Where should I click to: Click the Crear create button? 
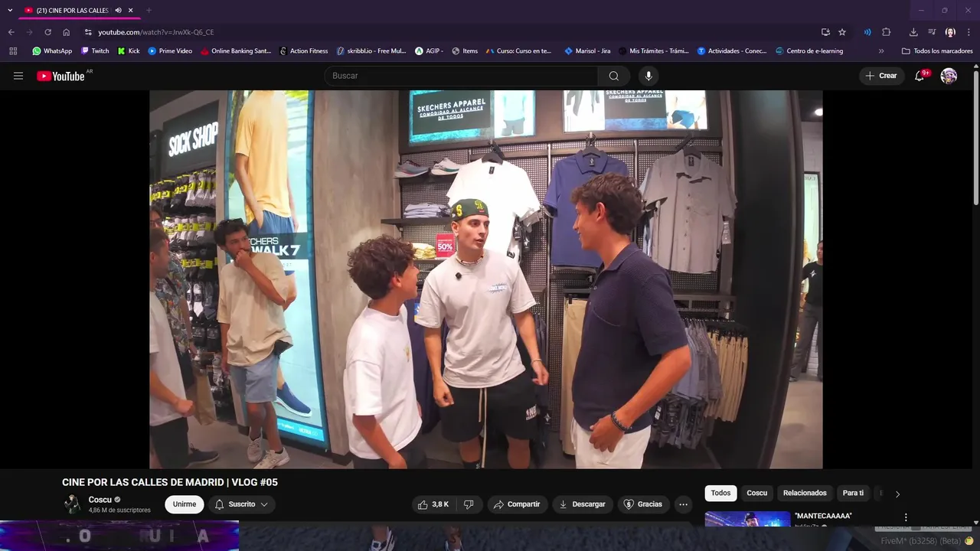[881, 76]
